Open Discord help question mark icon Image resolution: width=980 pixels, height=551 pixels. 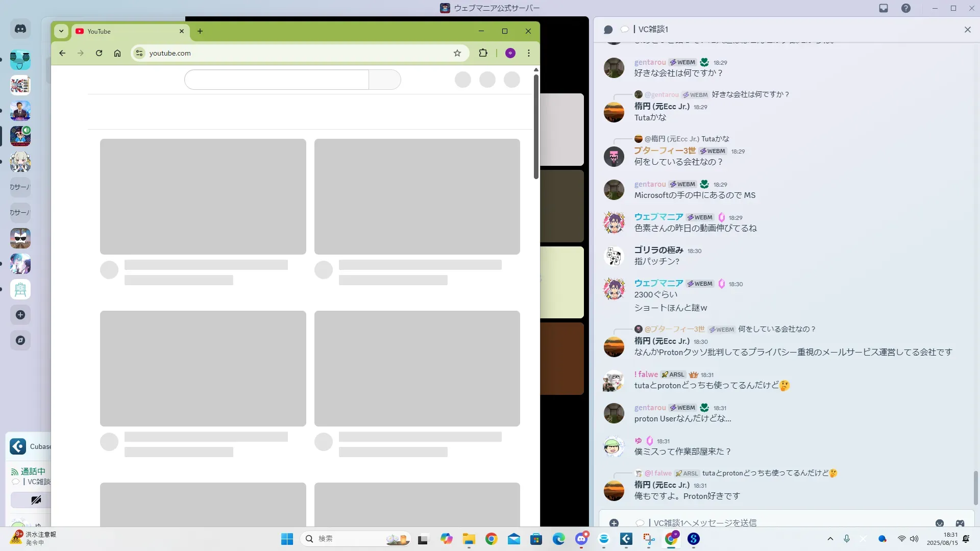[x=906, y=8]
